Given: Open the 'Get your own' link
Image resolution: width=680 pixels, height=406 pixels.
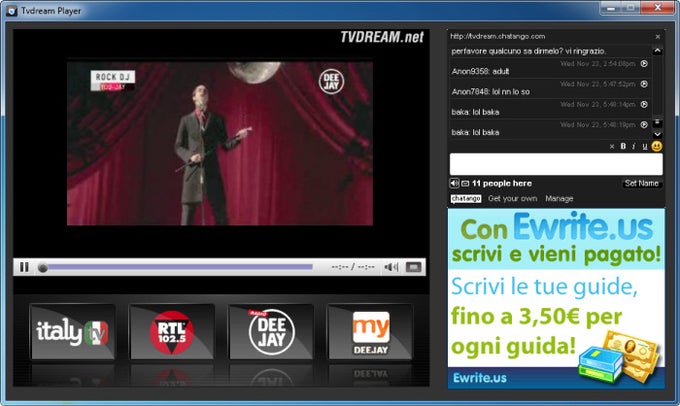Looking at the screenshot, I should click(x=513, y=199).
